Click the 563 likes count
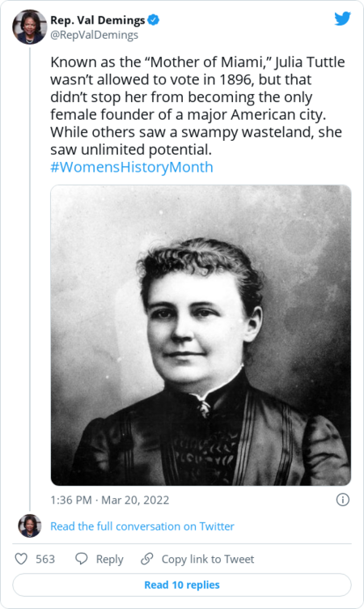Screen dimensions: 364x609 pyautogui.click(x=45, y=559)
